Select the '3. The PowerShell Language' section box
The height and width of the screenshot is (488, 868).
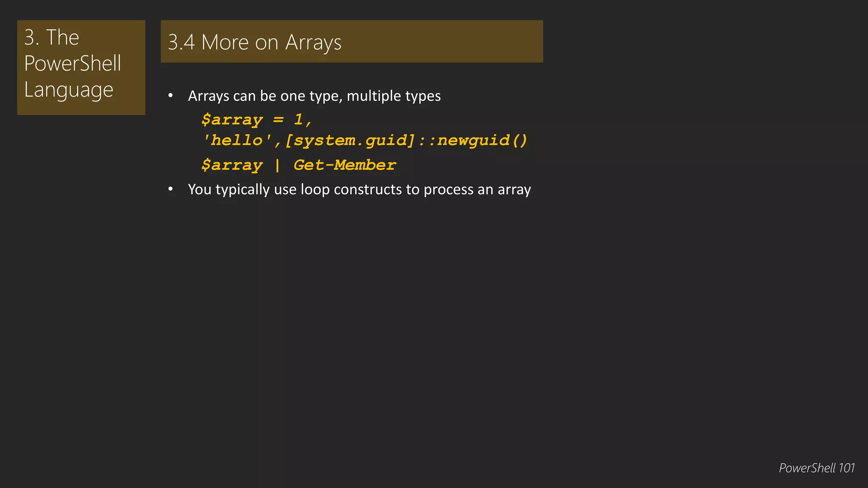tap(81, 67)
